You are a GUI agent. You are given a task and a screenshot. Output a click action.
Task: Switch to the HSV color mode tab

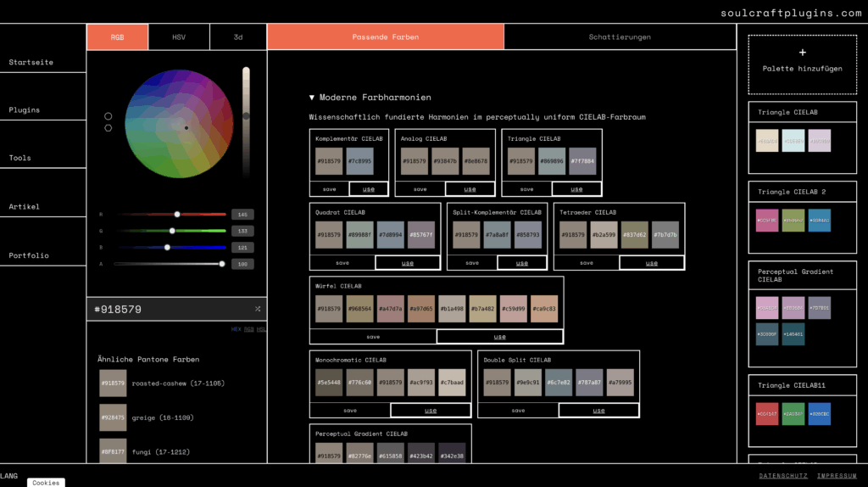point(179,37)
